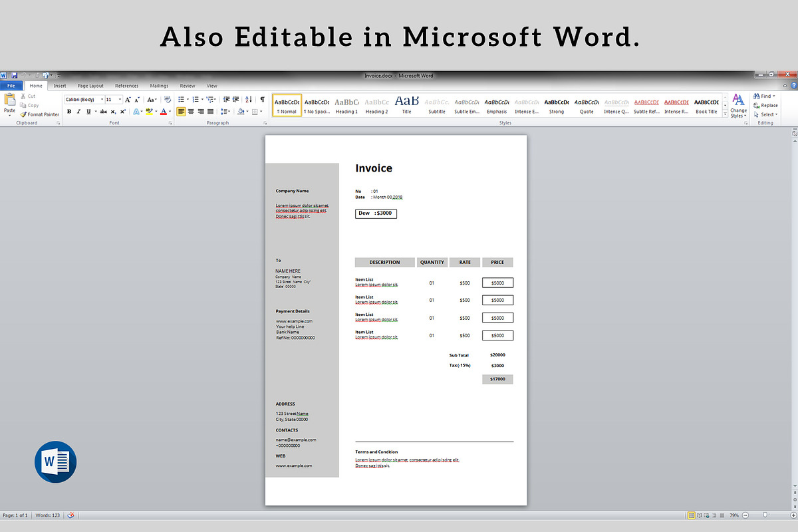Toggle Show/Hide paragraph marks
This screenshot has height=532, width=798.
[x=262, y=99]
